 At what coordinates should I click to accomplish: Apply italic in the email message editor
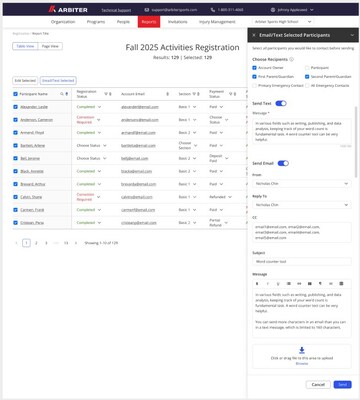267,284
